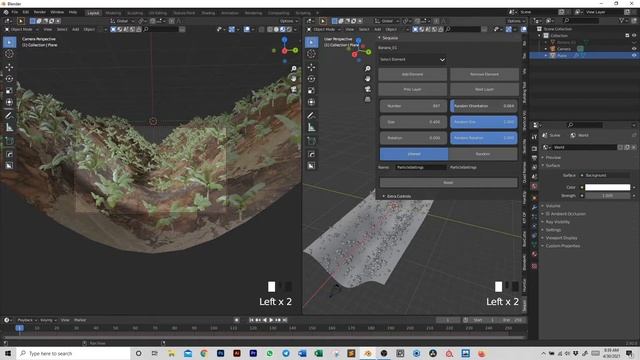Toggle Random Size option in Sequoia panel

[x=484, y=122]
